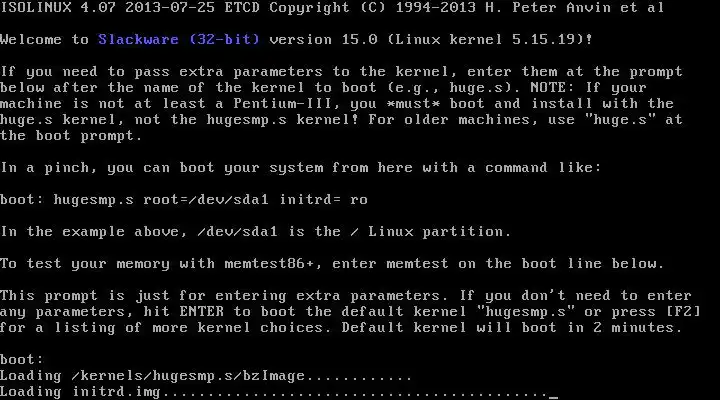Click the initrd= ro portion of example command
The width and height of the screenshot is (720, 400).
tap(323, 200)
